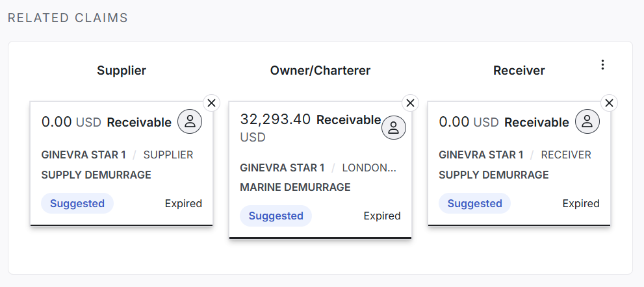
Task: Click Expired status on Owner/Charterer card
Action: coord(382,216)
